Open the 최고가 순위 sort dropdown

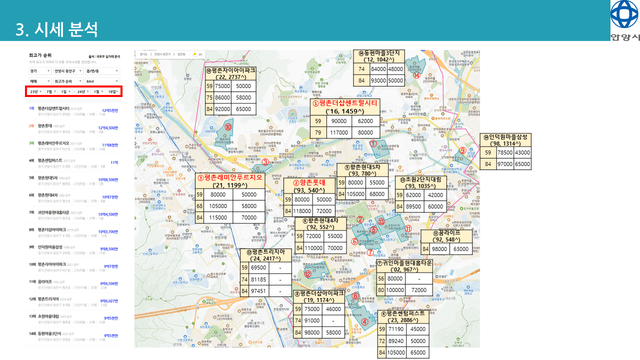(68, 81)
